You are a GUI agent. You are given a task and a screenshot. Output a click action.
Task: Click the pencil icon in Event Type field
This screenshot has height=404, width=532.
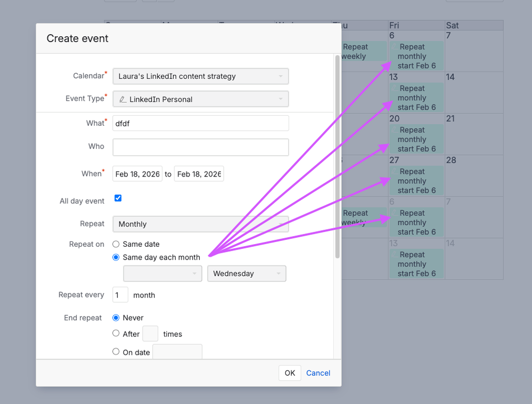click(x=122, y=99)
